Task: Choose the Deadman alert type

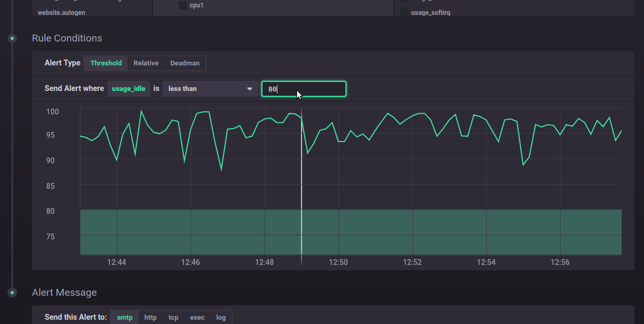Action: click(184, 63)
